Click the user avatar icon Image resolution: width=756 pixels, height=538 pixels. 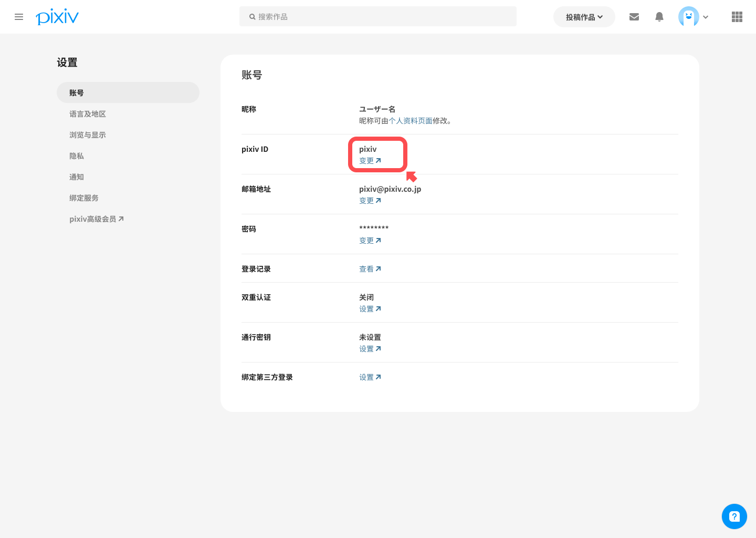688,17
